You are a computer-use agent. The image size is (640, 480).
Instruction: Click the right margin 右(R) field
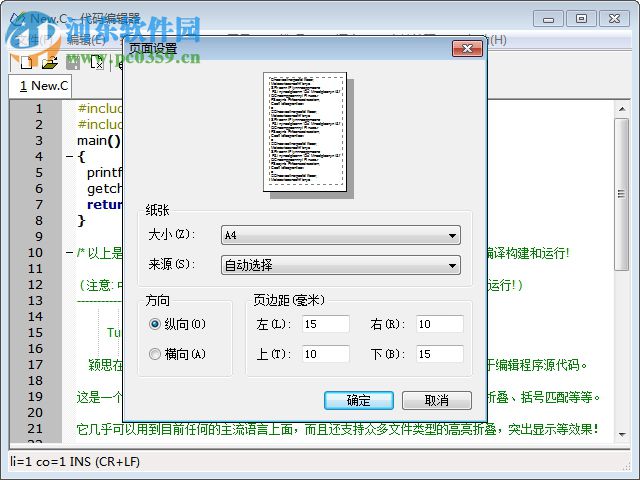440,324
